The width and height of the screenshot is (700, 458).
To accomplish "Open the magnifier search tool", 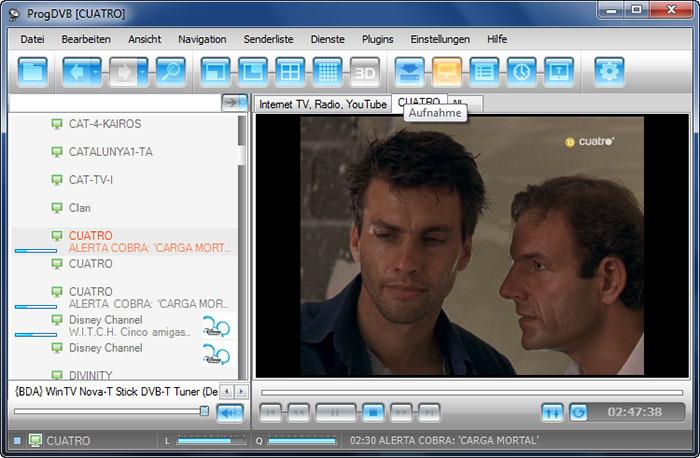I will pyautogui.click(x=171, y=72).
